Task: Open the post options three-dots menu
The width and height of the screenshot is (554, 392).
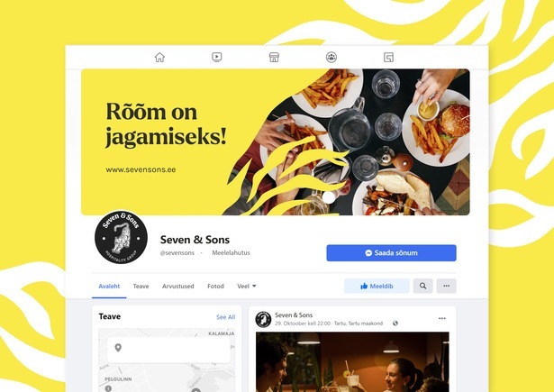Action: click(x=442, y=318)
